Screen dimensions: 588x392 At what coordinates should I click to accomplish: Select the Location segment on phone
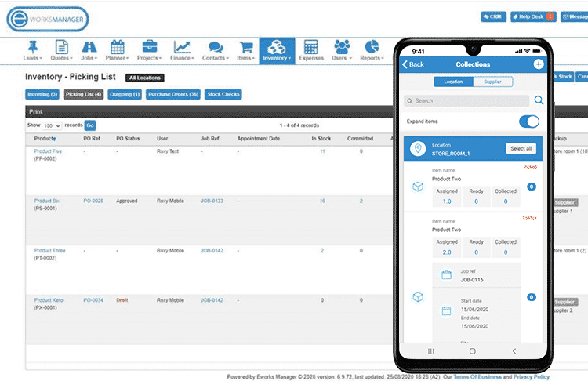coord(453,82)
